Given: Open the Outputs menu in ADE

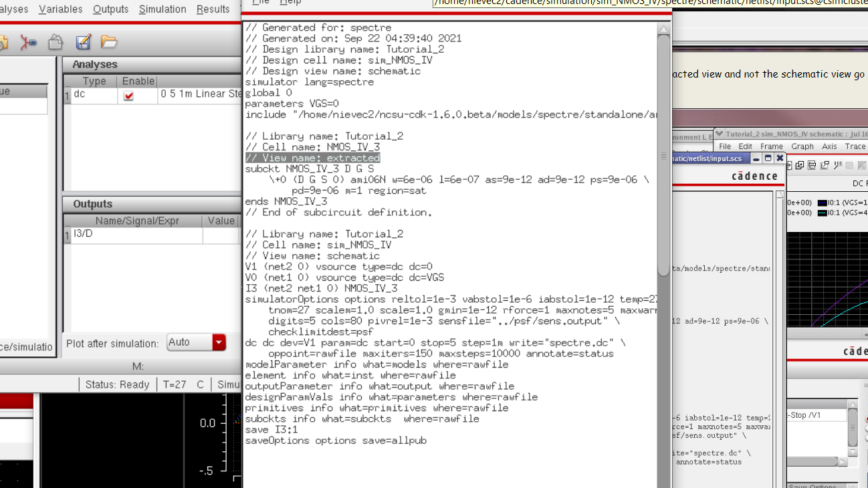Looking at the screenshot, I should pos(110,9).
